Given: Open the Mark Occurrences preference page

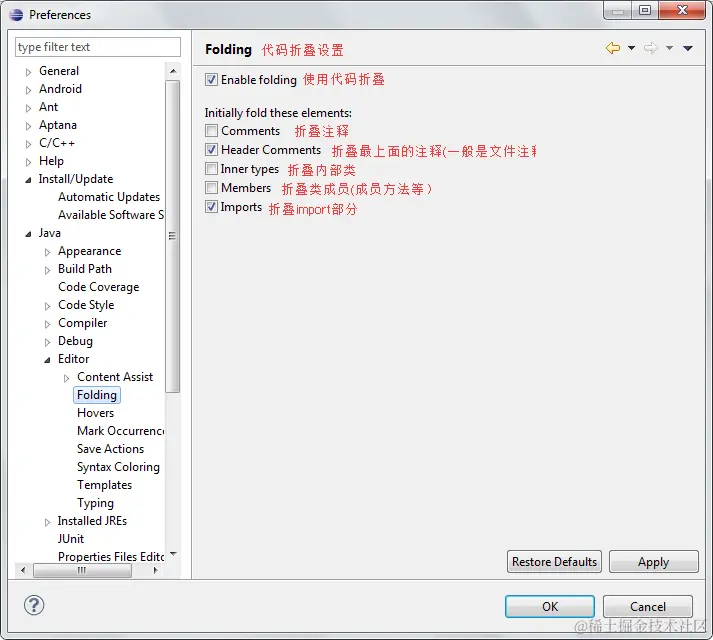Looking at the screenshot, I should (121, 431).
